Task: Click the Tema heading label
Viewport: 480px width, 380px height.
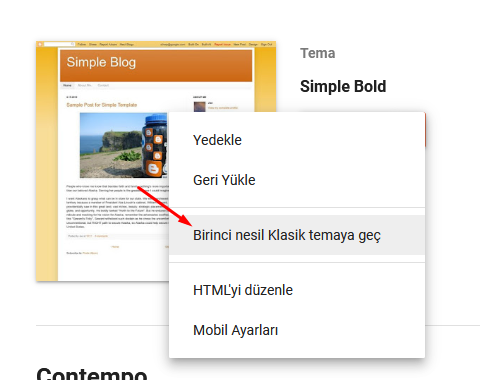Action: point(318,53)
